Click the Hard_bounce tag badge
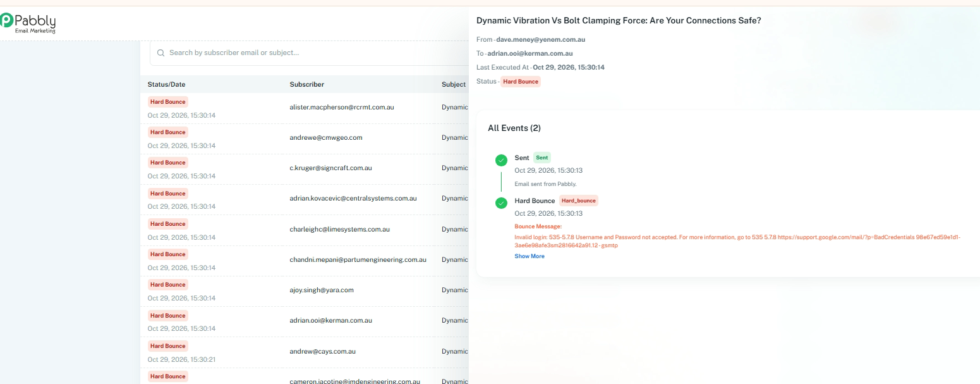This screenshot has width=980, height=384. (x=579, y=201)
